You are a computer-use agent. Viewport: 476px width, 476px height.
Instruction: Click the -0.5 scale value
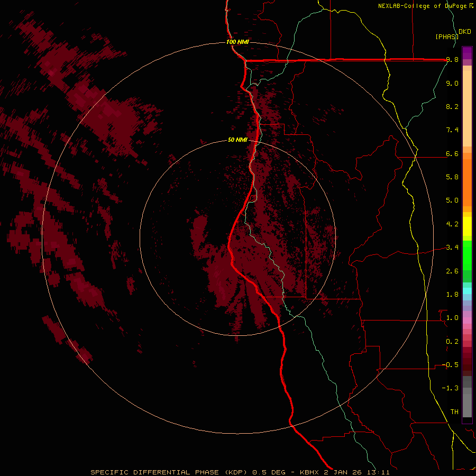pos(450,364)
